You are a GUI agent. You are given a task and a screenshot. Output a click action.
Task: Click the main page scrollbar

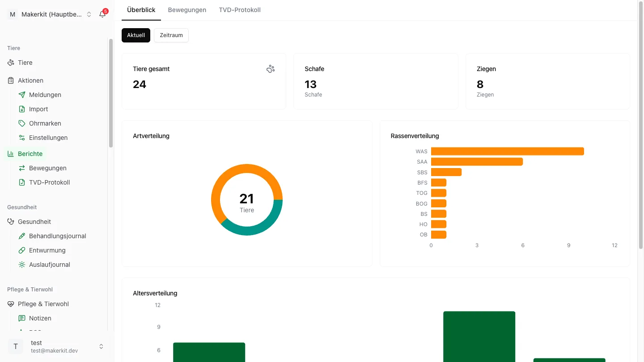pyautogui.click(x=641, y=125)
